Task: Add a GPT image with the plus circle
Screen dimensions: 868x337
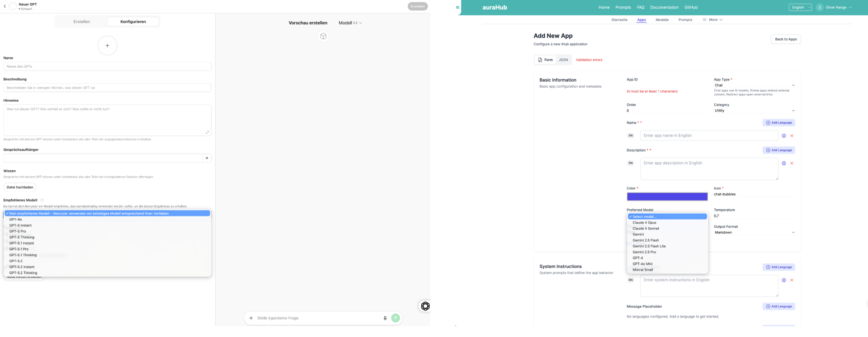Action: [x=107, y=46]
